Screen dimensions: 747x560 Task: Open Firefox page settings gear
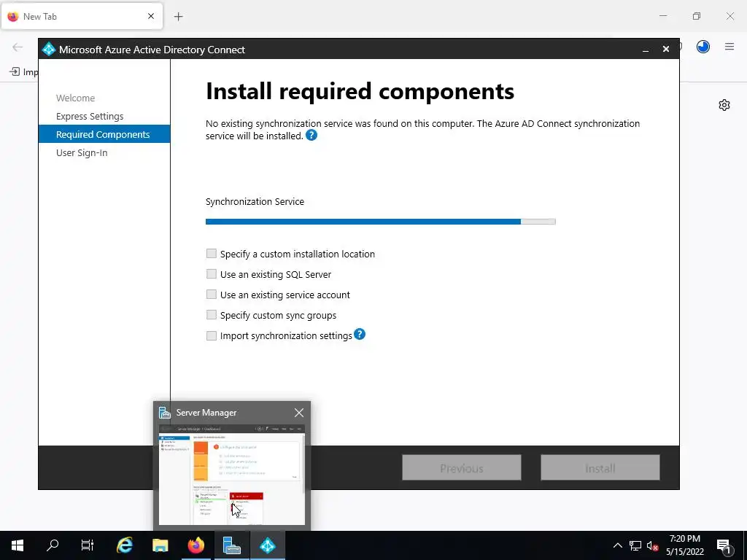click(x=724, y=105)
